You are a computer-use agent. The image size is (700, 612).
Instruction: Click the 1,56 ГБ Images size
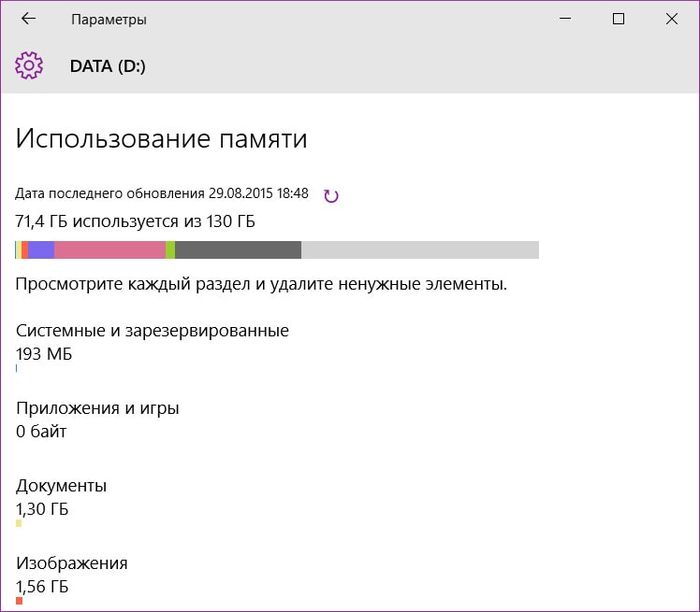click(42, 586)
